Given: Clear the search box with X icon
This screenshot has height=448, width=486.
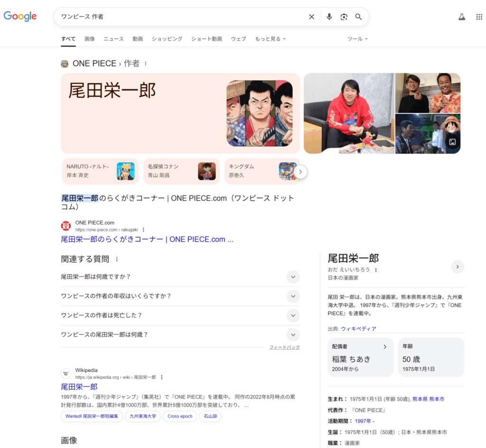Looking at the screenshot, I should pos(311,17).
